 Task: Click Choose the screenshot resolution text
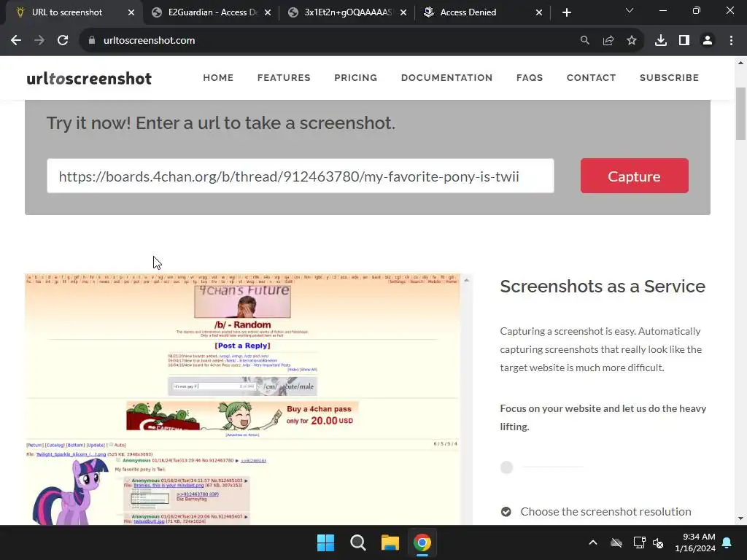click(x=605, y=511)
